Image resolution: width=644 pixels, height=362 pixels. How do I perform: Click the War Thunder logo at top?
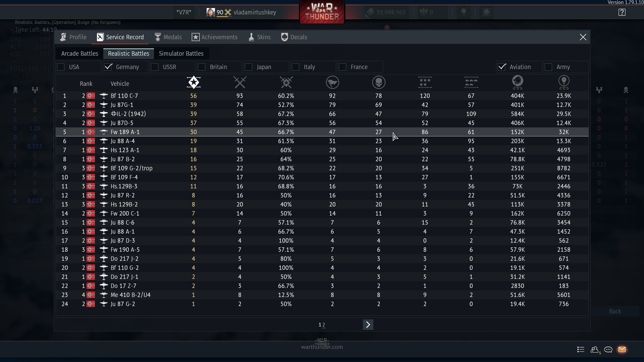click(x=322, y=12)
